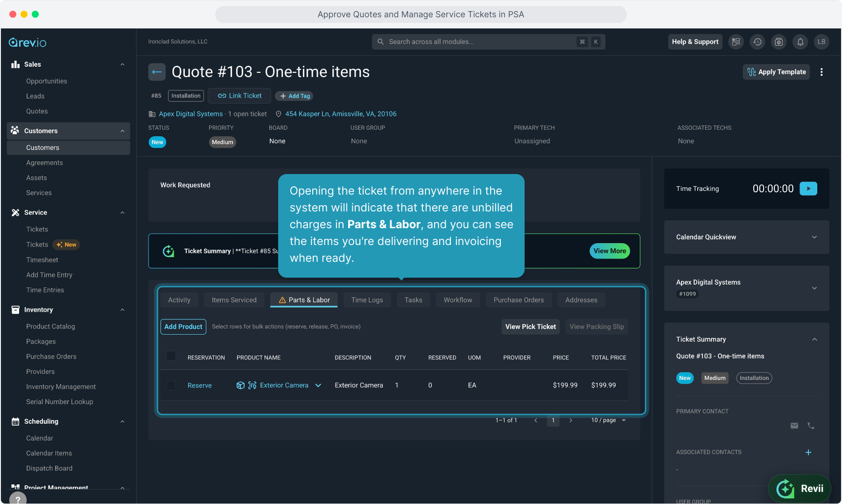Expand the Calendar Quickview panel
Viewport: 842px width, 504px height.
pyautogui.click(x=814, y=237)
